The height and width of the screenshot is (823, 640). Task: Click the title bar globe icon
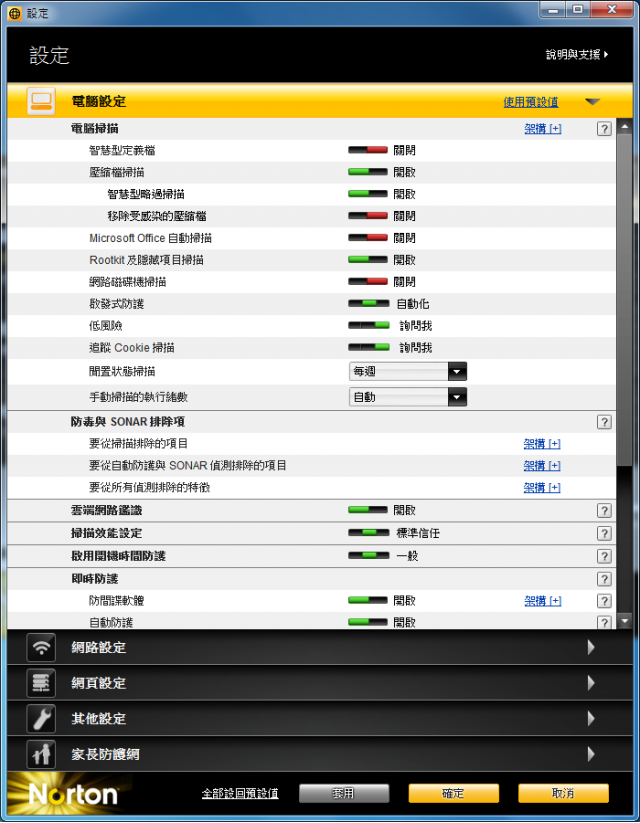click(x=14, y=14)
